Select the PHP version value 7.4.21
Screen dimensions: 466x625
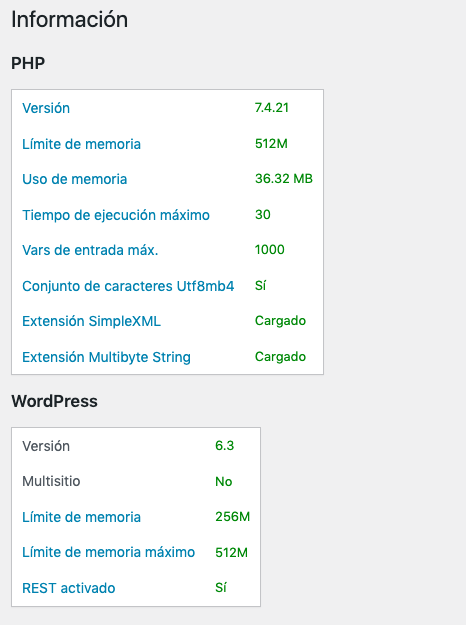pos(271,108)
